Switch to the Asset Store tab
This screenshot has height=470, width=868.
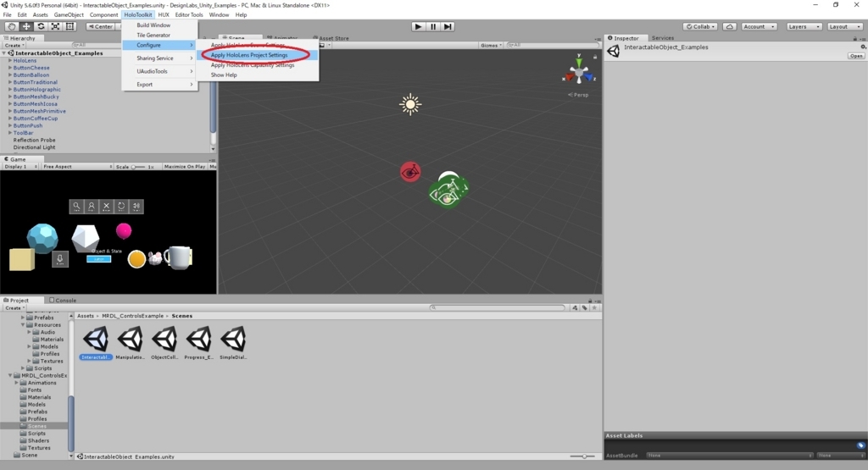tap(331, 38)
